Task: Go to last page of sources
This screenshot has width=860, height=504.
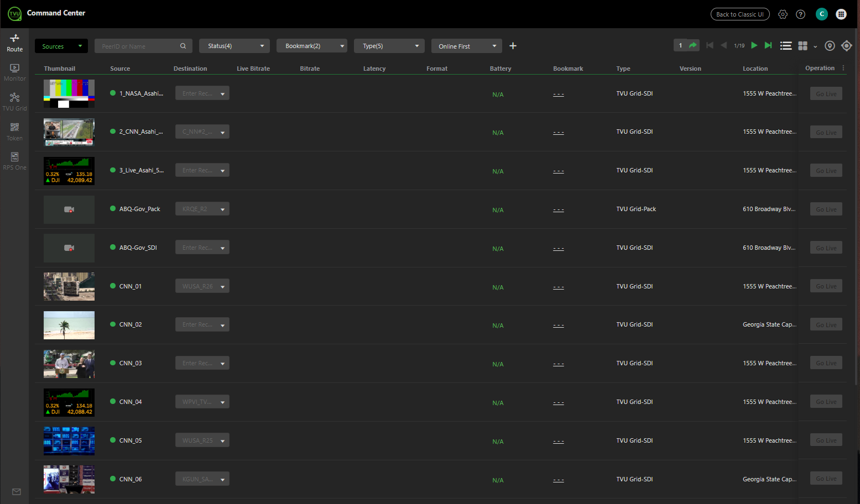Action: click(768, 45)
